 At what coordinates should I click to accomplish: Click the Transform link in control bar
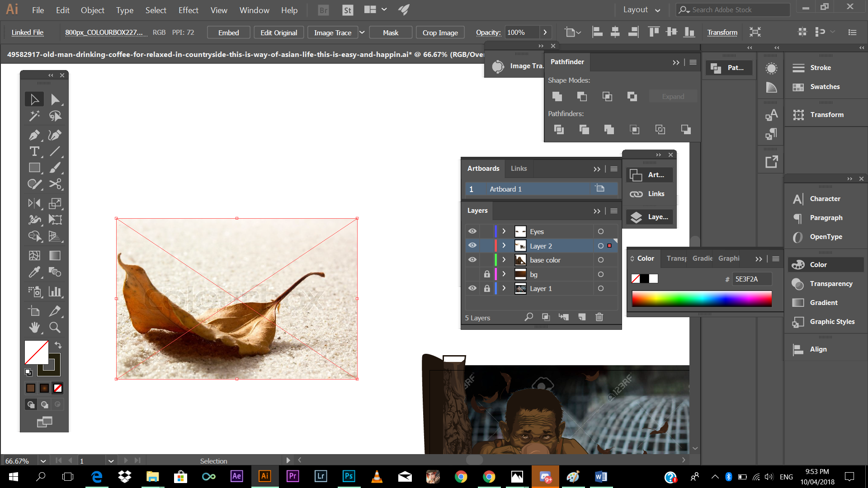[x=722, y=33]
